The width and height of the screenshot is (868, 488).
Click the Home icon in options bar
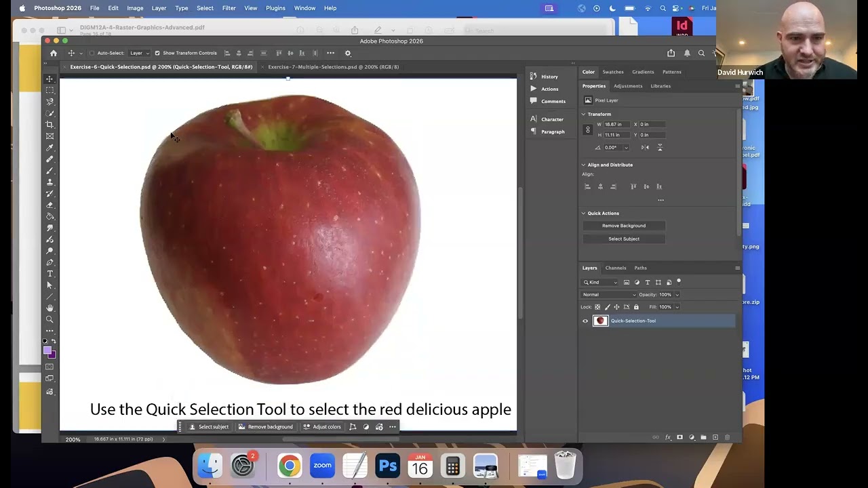(x=54, y=53)
